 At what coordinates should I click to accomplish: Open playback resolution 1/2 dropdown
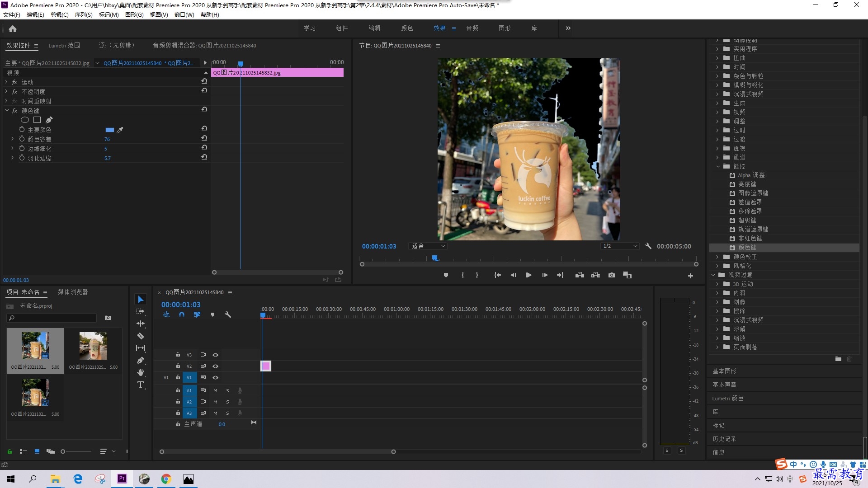(x=620, y=246)
